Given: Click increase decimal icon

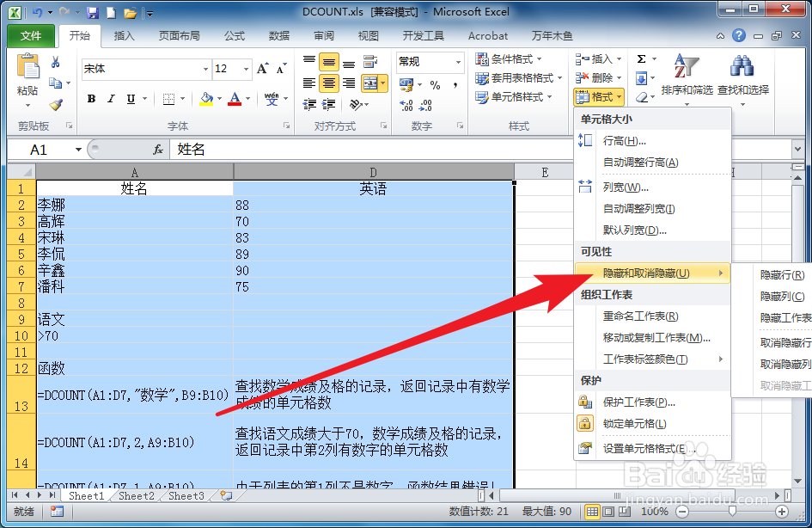Looking at the screenshot, I should click(406, 105).
